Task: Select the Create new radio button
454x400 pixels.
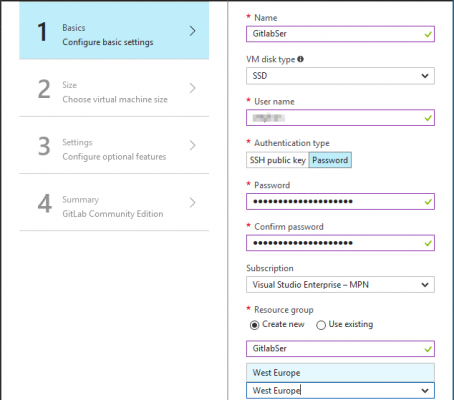Action: (x=254, y=325)
